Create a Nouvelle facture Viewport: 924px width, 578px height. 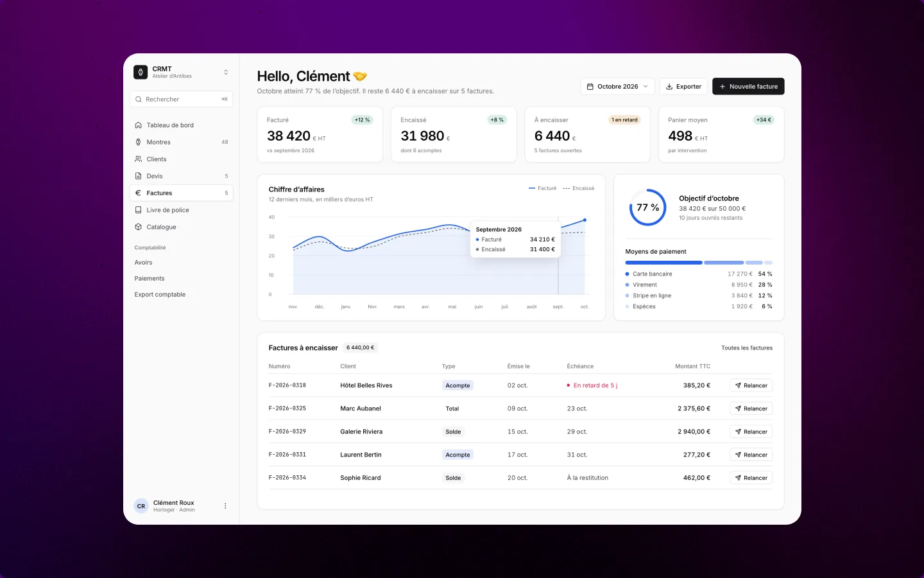(748, 87)
